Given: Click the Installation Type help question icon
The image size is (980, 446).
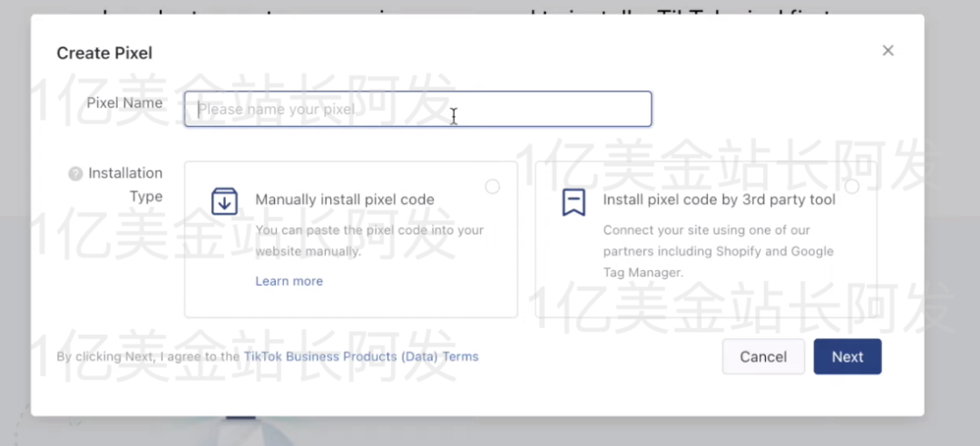Looking at the screenshot, I should tap(75, 174).
